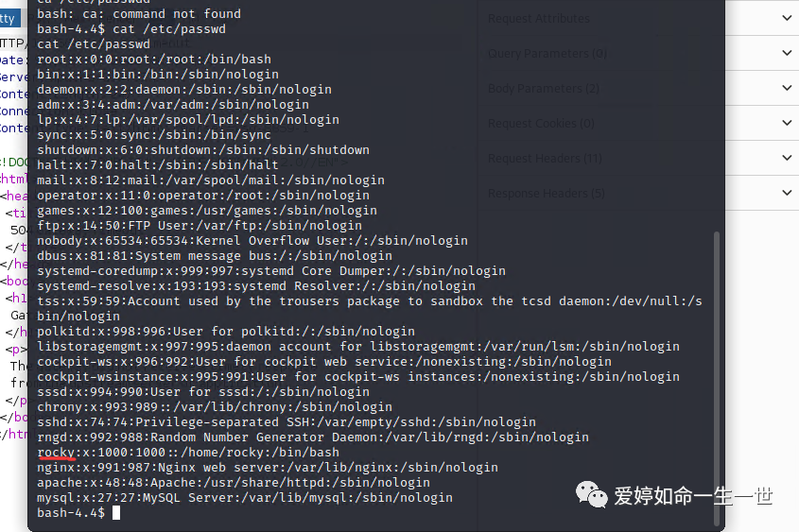Select the Request Headers (11) label

[545, 159]
